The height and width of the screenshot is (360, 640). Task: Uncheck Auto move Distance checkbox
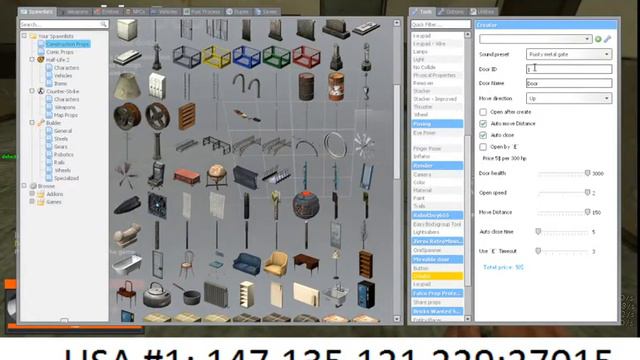pyautogui.click(x=483, y=123)
